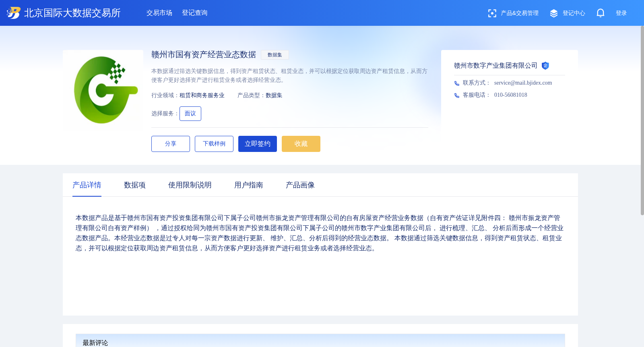Click 登记中心 label text
Viewport: 644px width, 347px height.
point(574,13)
